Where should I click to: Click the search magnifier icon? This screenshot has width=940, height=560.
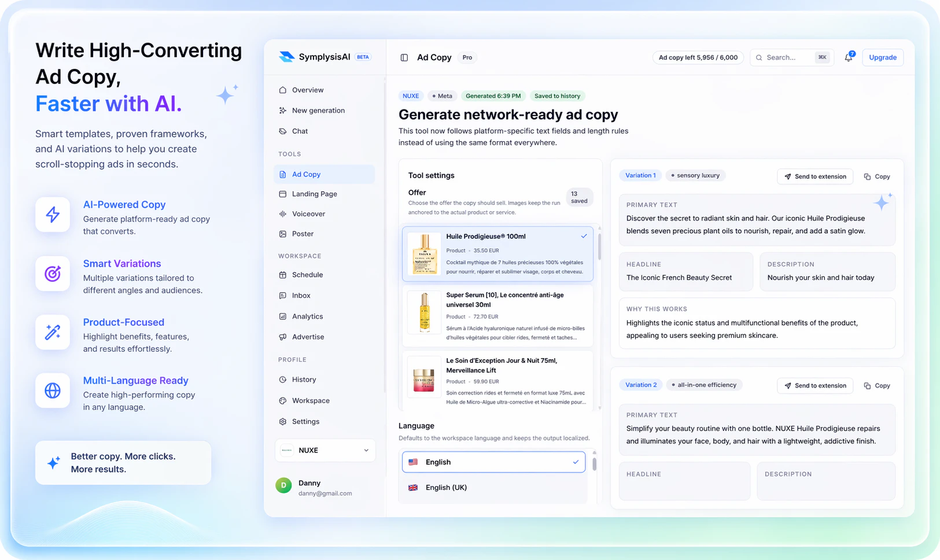pos(759,57)
